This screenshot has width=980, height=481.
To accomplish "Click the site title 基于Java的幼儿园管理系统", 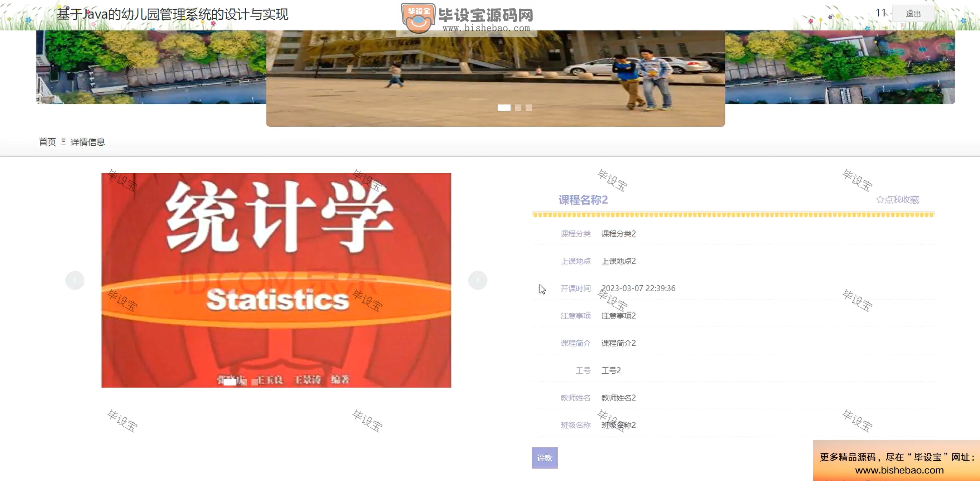I will [x=172, y=14].
